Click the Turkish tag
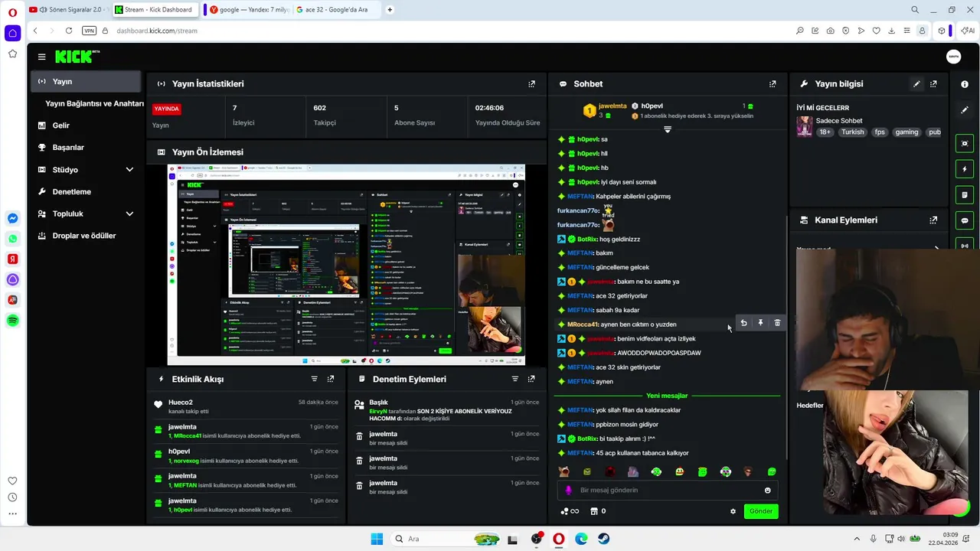The width and height of the screenshot is (980, 551). [x=852, y=132]
